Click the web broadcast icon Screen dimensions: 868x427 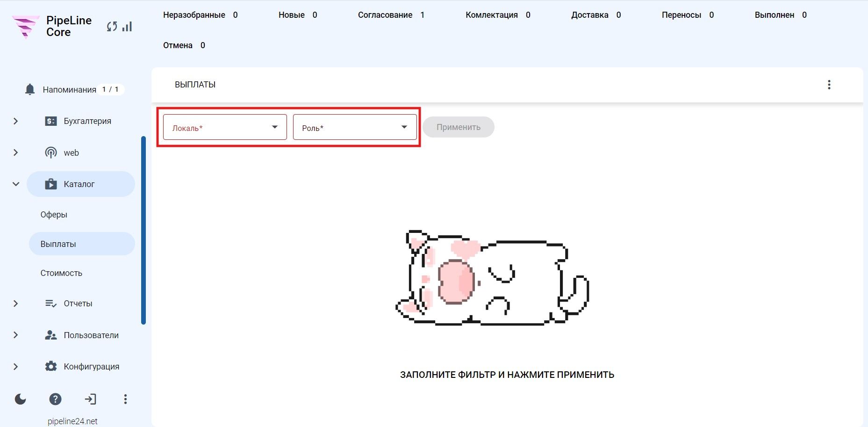51,152
